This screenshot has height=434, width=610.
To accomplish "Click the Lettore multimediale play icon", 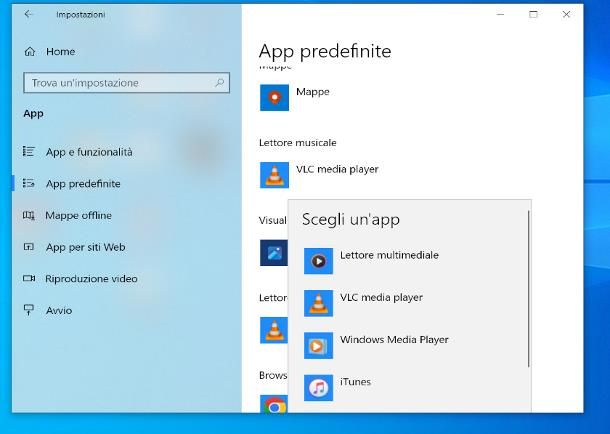I will click(x=318, y=261).
